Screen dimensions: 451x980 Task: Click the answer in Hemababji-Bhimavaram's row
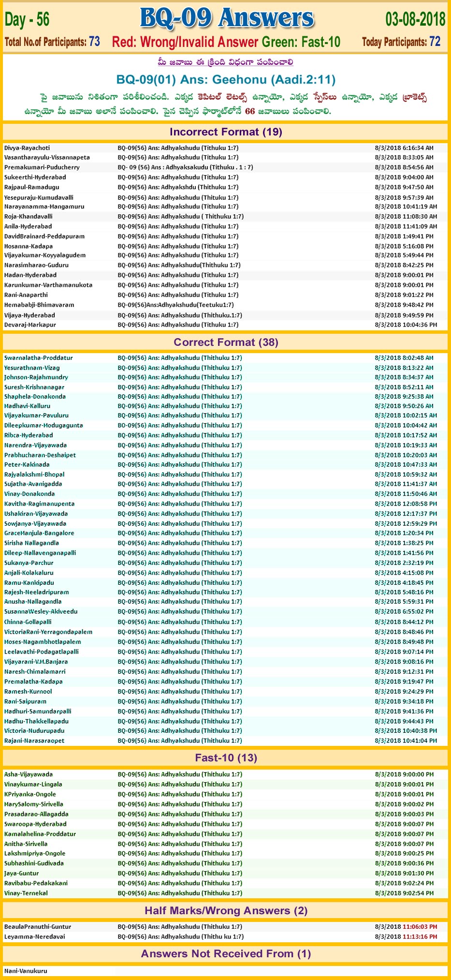click(176, 305)
